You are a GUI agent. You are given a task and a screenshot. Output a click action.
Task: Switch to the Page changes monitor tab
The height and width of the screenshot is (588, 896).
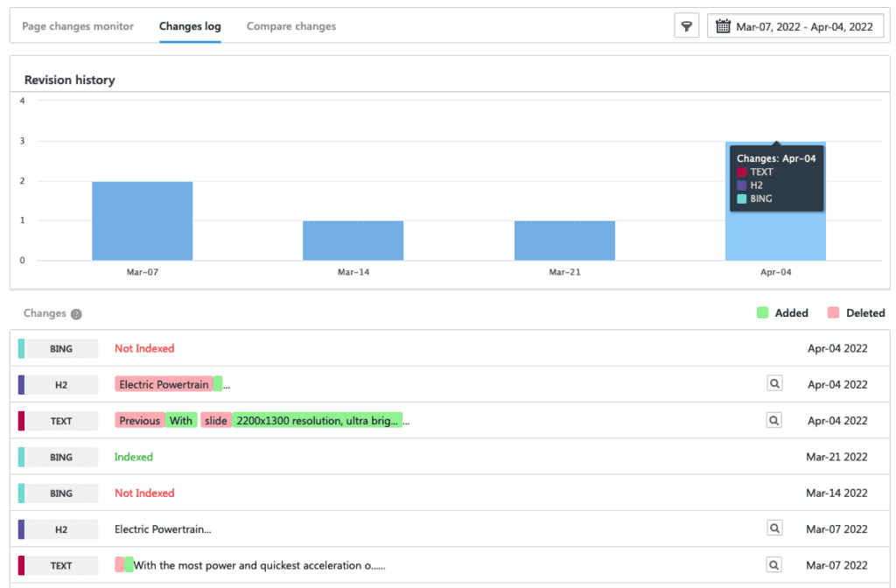(77, 26)
